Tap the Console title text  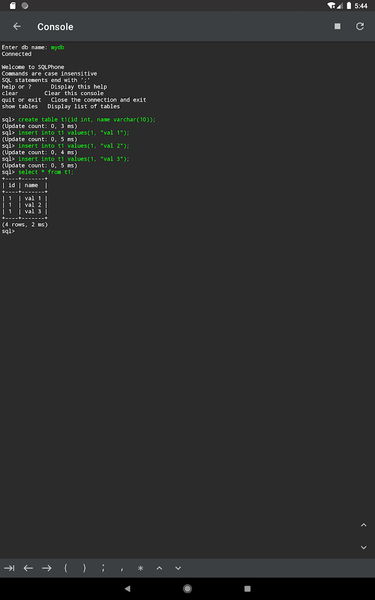[55, 27]
